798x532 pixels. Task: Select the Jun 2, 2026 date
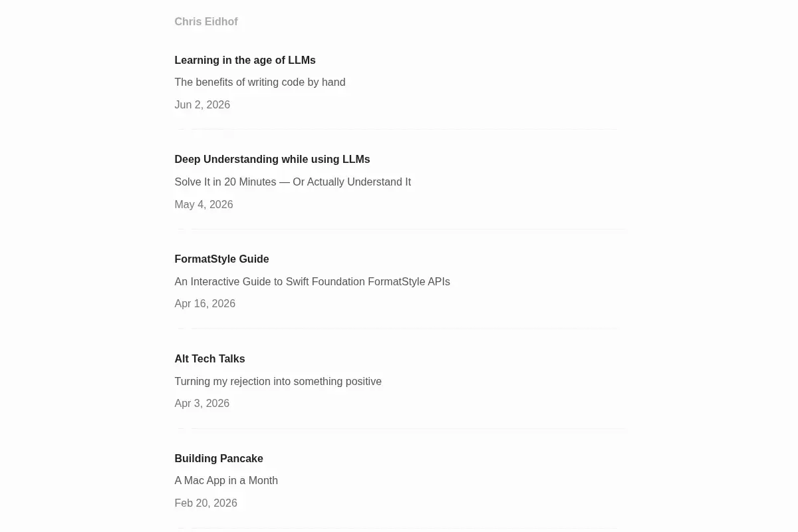point(202,105)
